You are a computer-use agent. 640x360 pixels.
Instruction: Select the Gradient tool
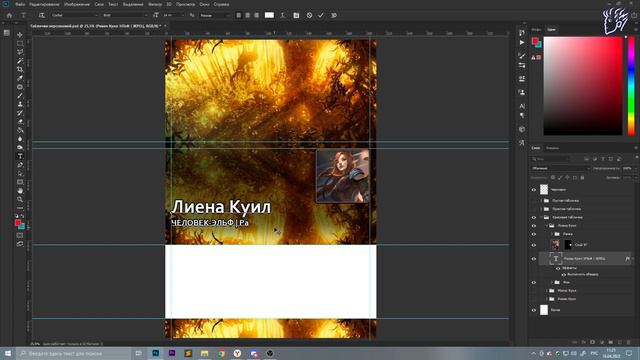[20, 130]
